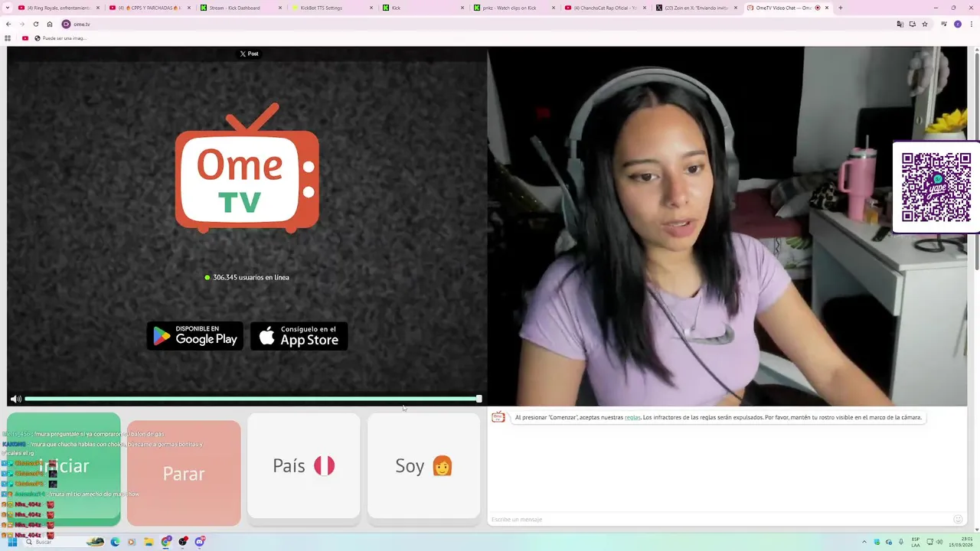The width and height of the screenshot is (980, 551).
Task: Switch to CPPS Y PARCHADAS tab
Action: (x=150, y=8)
